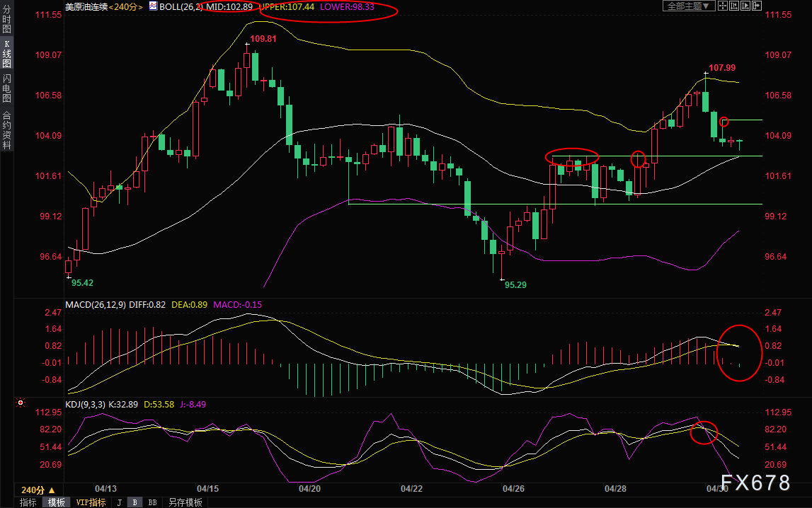Toggle the J template button

[x=120, y=502]
